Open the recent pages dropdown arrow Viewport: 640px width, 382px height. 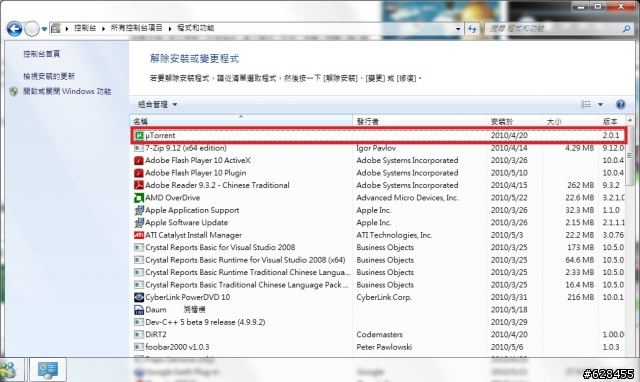pyautogui.click(x=44, y=29)
